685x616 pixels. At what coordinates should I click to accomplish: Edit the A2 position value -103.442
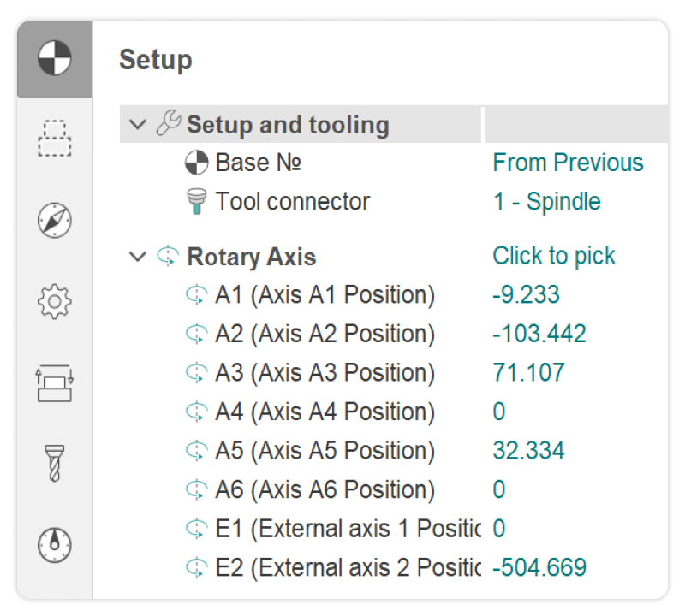click(x=539, y=334)
